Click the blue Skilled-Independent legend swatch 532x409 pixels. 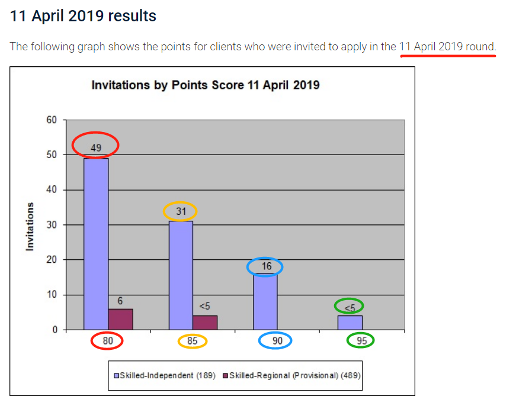pos(116,376)
